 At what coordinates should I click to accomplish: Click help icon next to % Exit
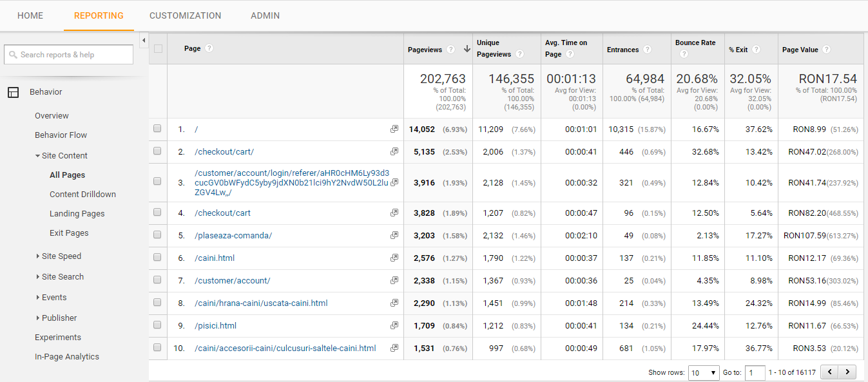[x=756, y=50]
